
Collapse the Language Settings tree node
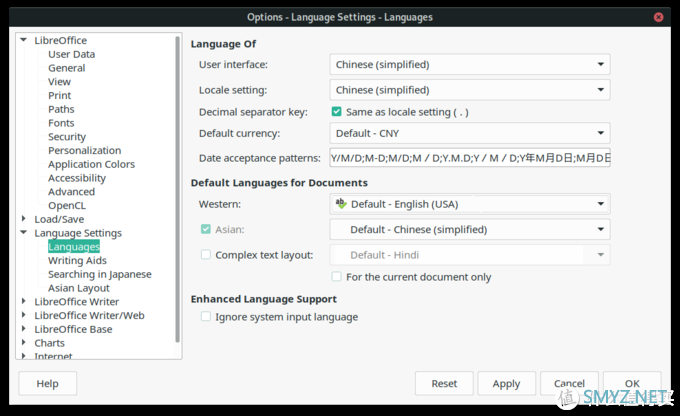pyautogui.click(x=23, y=233)
